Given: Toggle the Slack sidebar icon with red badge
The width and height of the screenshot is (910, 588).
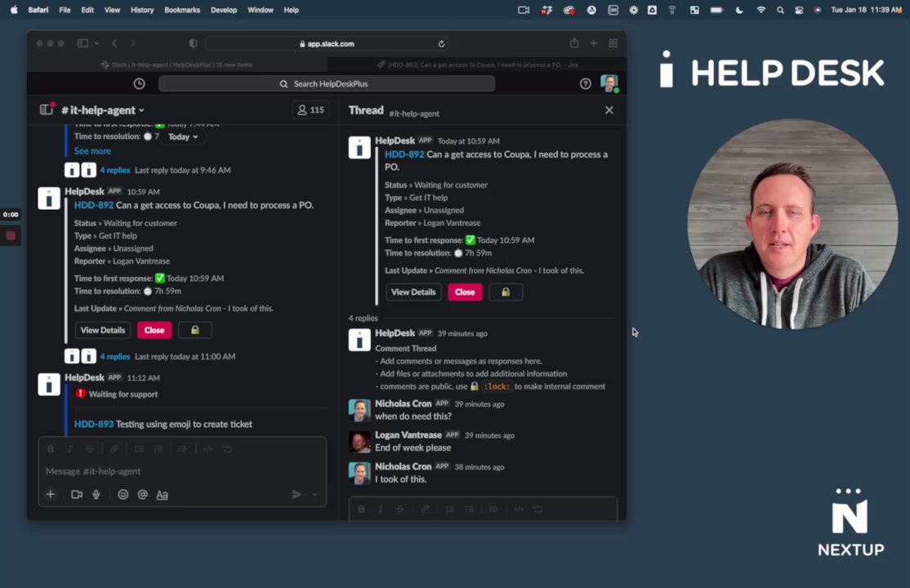Looking at the screenshot, I should [47, 109].
